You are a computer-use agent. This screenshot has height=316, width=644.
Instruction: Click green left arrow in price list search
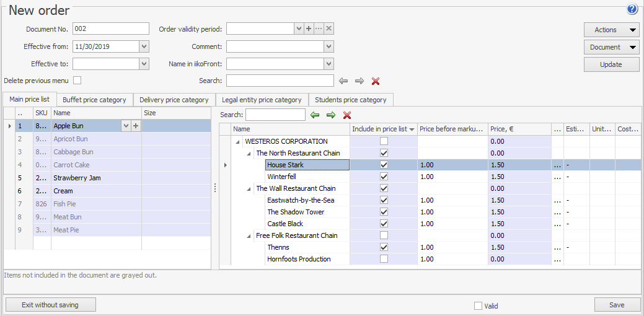tap(315, 115)
